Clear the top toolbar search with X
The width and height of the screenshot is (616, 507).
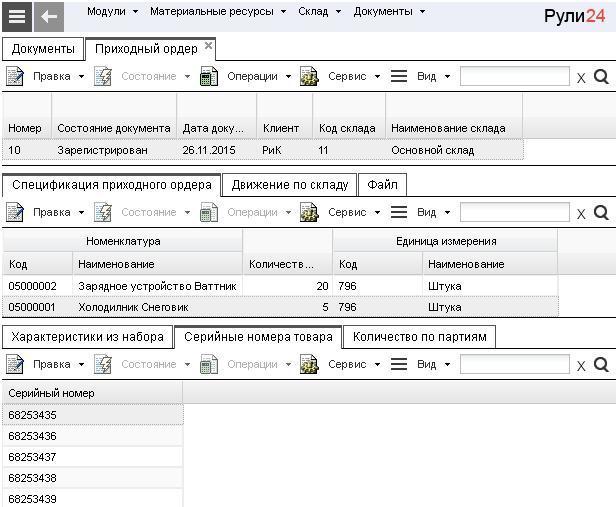pos(581,78)
